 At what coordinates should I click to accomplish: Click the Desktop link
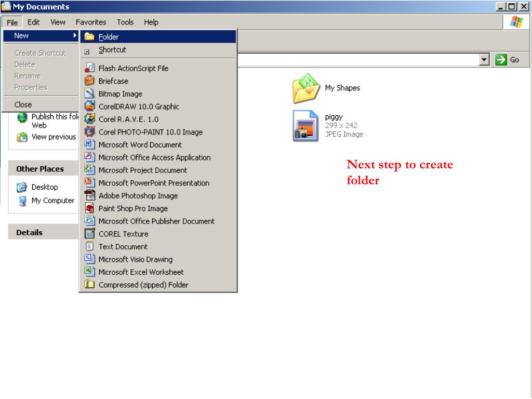click(x=45, y=187)
